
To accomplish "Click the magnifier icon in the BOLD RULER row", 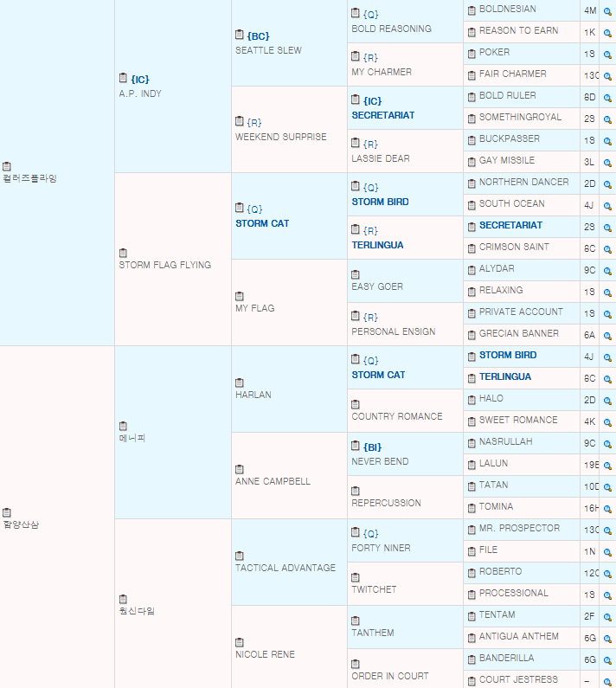I will click(x=607, y=97).
